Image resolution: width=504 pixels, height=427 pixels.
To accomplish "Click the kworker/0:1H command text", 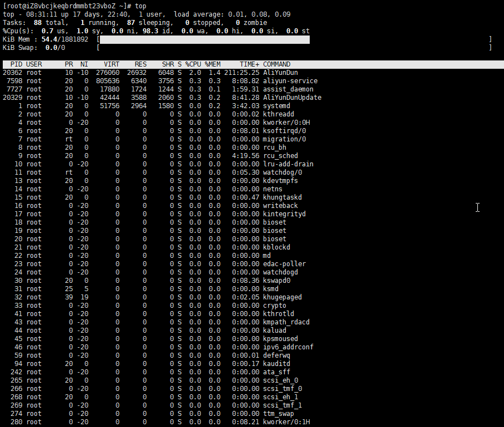I will (286, 422).
